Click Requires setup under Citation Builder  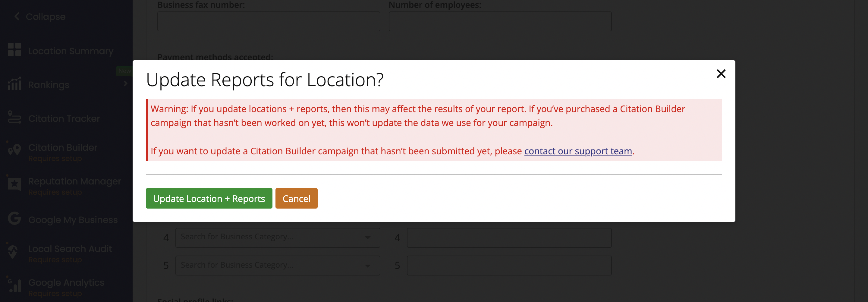tap(55, 159)
